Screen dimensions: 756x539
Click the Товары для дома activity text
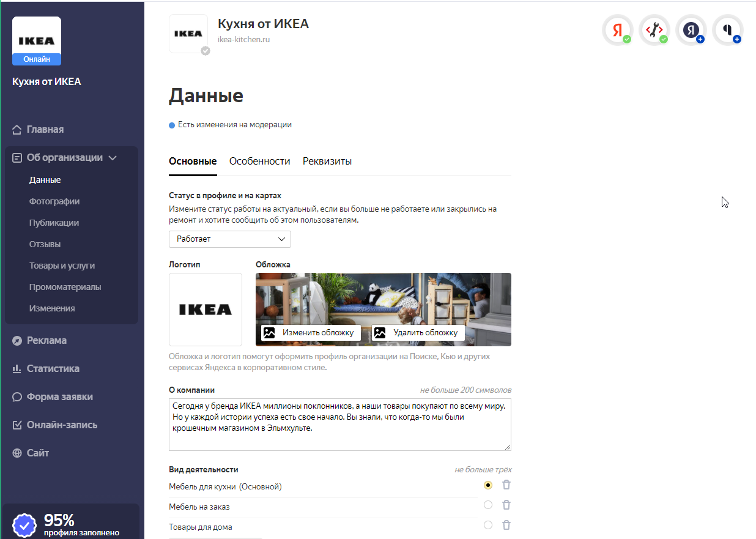click(x=201, y=527)
